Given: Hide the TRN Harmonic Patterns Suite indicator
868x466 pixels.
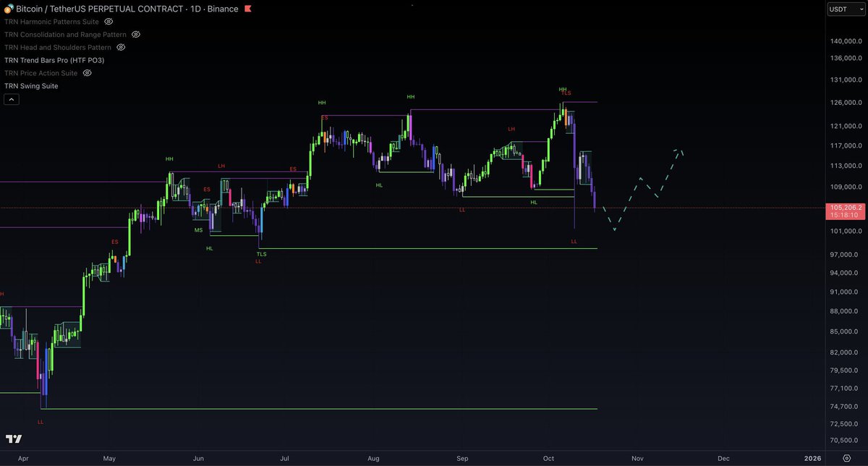Looking at the screenshot, I should [x=109, y=22].
